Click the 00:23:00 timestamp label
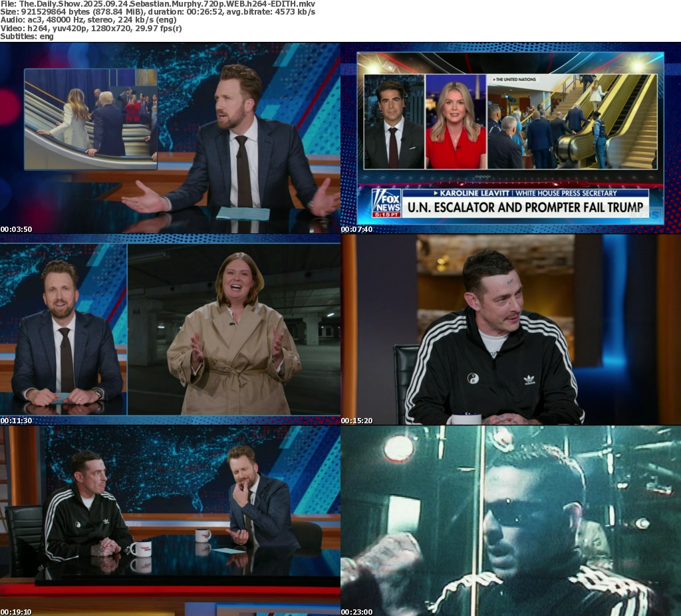 click(x=356, y=612)
